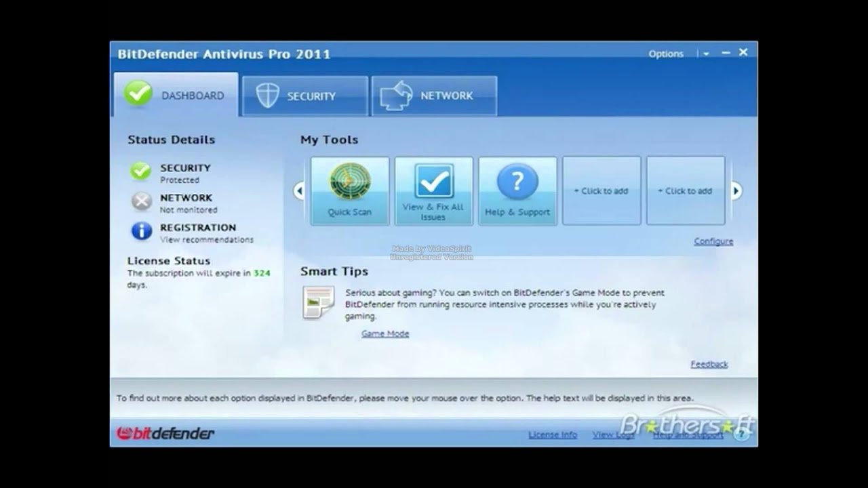Minimize the BitDefender window
This screenshot has height=488, width=868.
click(x=726, y=53)
